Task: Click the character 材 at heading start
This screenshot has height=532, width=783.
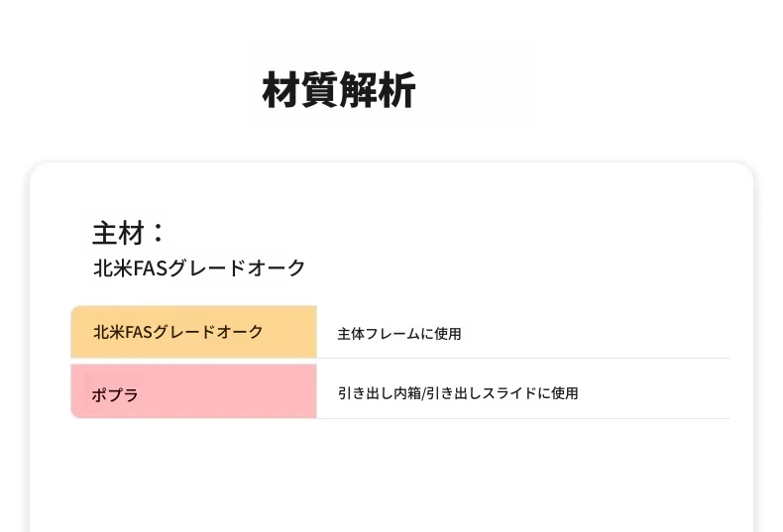Action: [280, 90]
